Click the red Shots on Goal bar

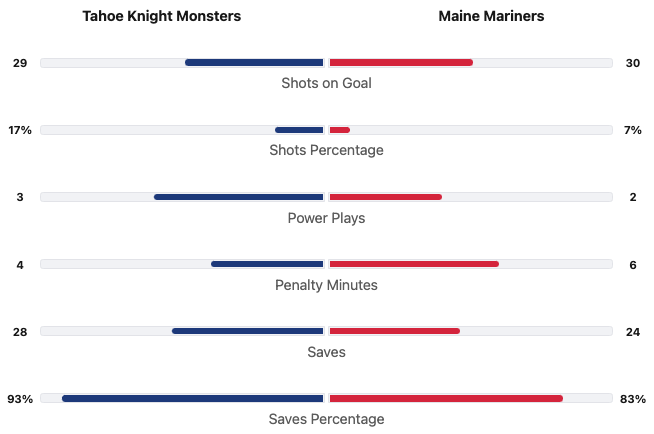(401, 63)
